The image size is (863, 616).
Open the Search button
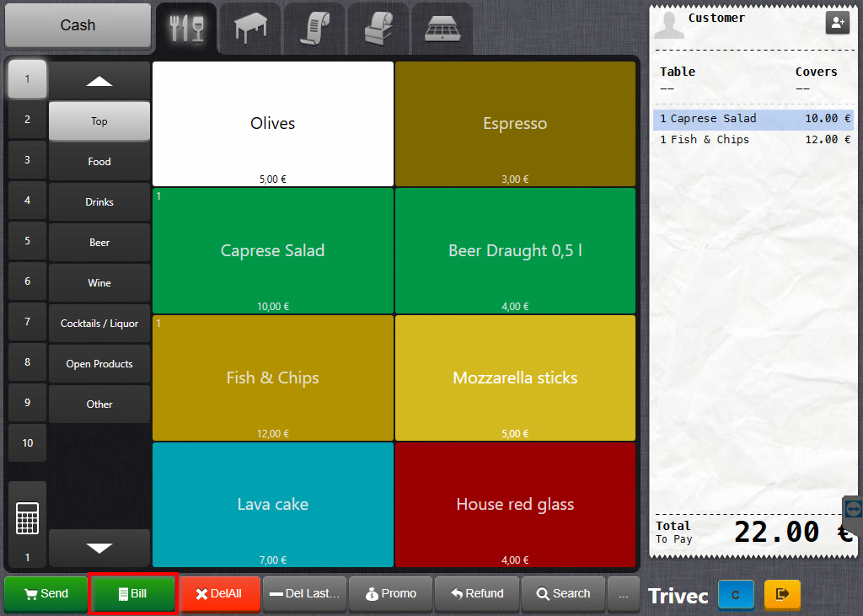point(563,594)
